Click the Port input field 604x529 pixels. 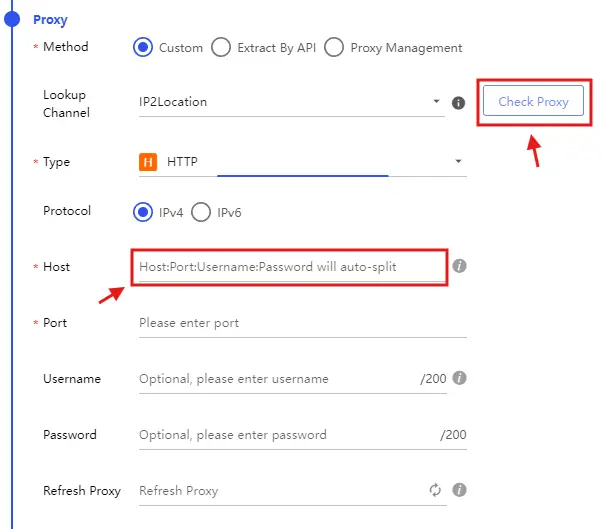coord(300,323)
